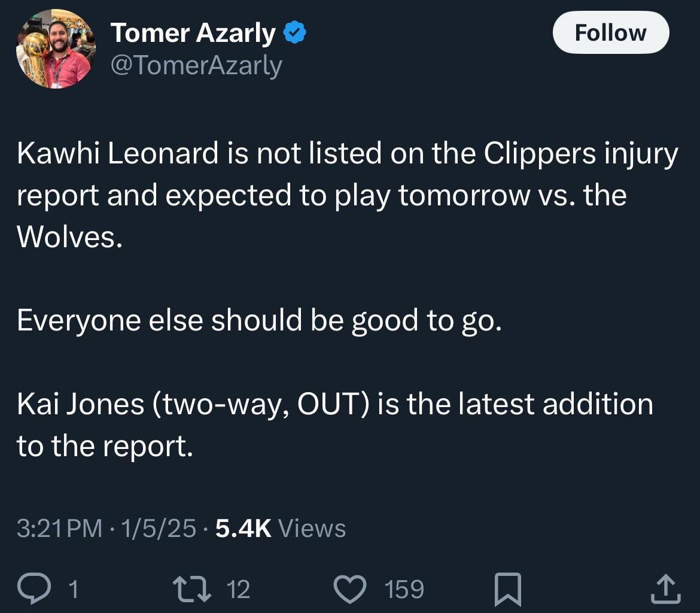Click the line mentioning Kai Jones
The height and width of the screenshot is (613, 700).
click(334, 404)
